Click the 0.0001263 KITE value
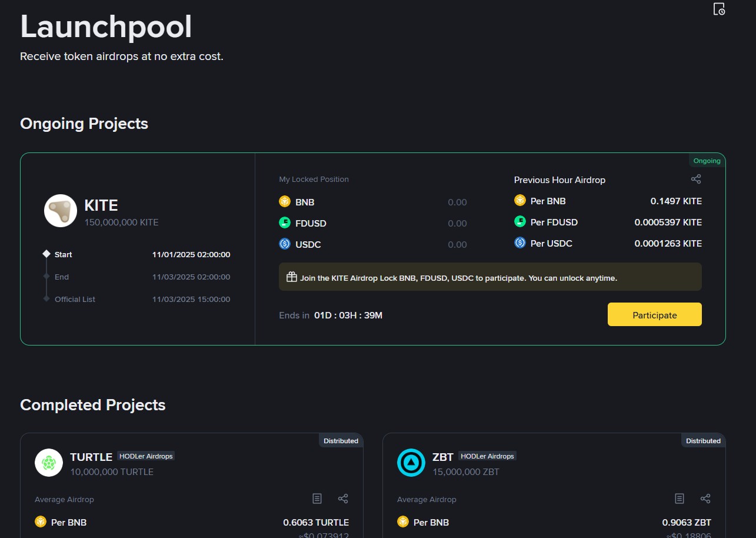Viewport: 756px width, 538px height. tap(668, 244)
